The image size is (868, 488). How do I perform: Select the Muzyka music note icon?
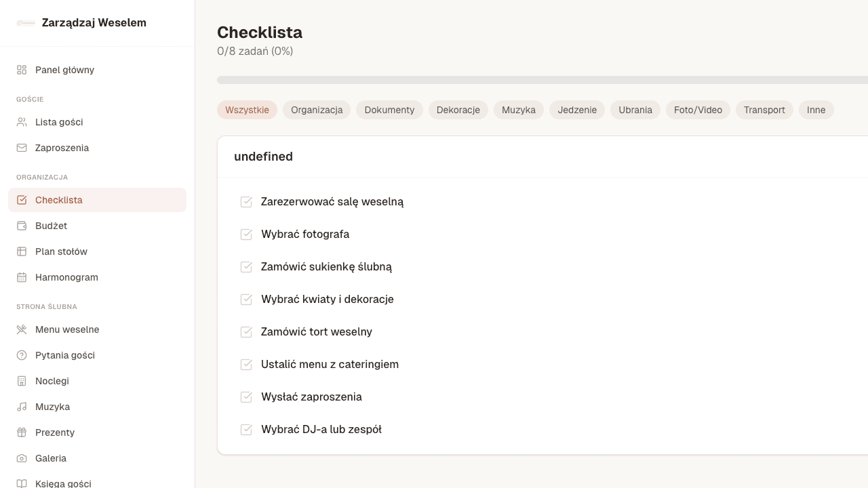[x=22, y=407]
